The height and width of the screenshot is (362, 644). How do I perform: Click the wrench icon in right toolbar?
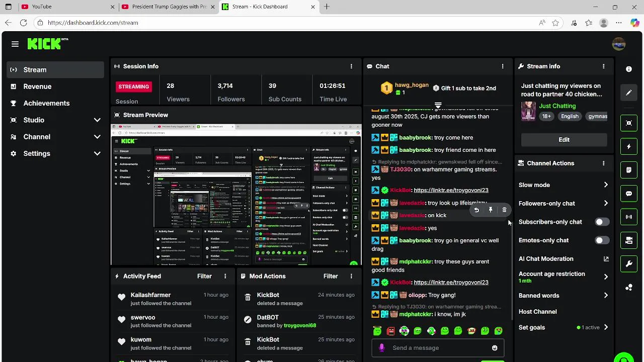coord(629,264)
